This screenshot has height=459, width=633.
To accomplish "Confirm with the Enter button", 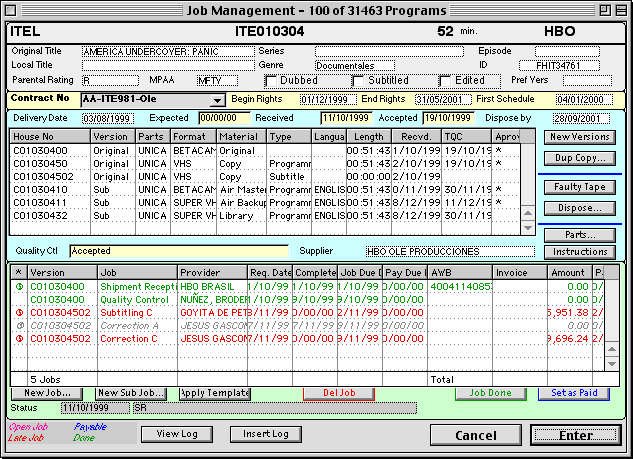I will [x=576, y=435].
